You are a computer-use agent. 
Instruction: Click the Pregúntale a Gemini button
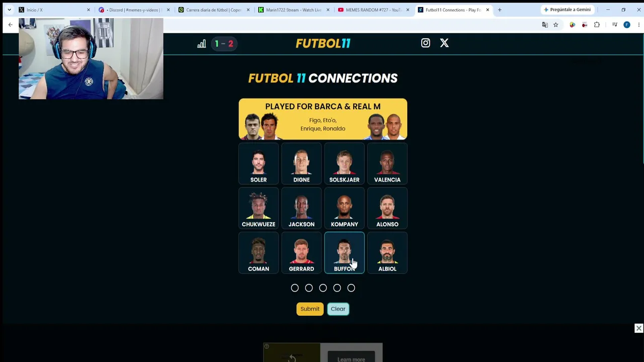(567, 10)
